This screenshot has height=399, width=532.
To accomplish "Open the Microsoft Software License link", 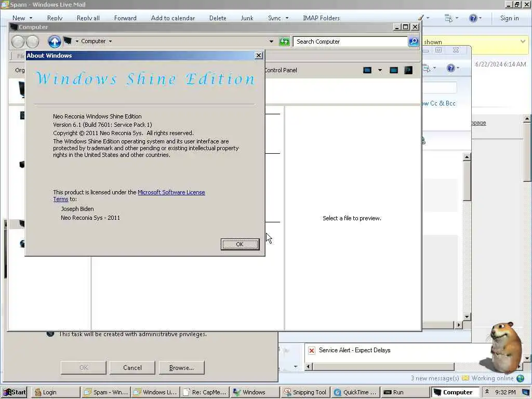I will point(171,192).
